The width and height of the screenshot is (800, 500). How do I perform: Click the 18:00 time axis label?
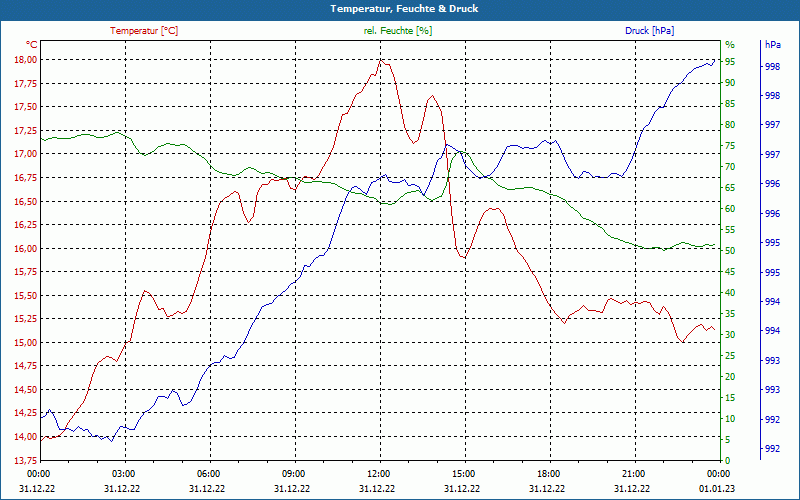pyautogui.click(x=548, y=473)
